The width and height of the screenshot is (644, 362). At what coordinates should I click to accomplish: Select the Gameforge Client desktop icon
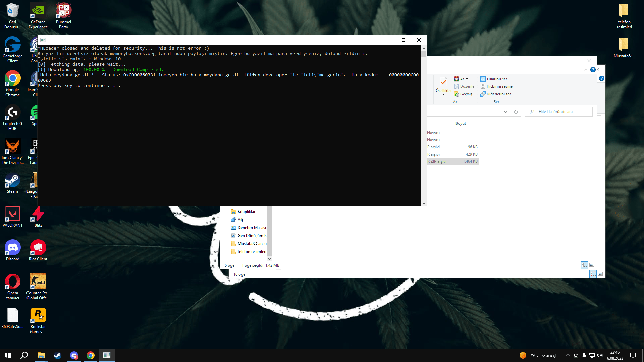click(12, 50)
